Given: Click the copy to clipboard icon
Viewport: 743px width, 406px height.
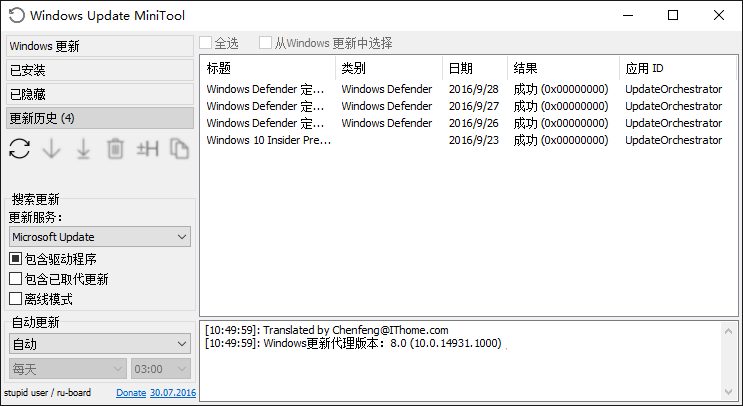Looking at the screenshot, I should click(x=179, y=149).
